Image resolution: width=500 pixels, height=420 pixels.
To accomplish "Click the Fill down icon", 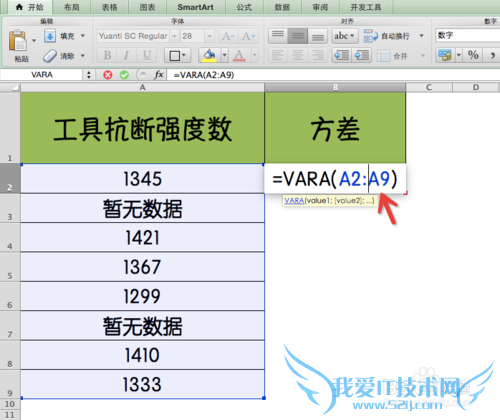I will pyautogui.click(x=50, y=36).
